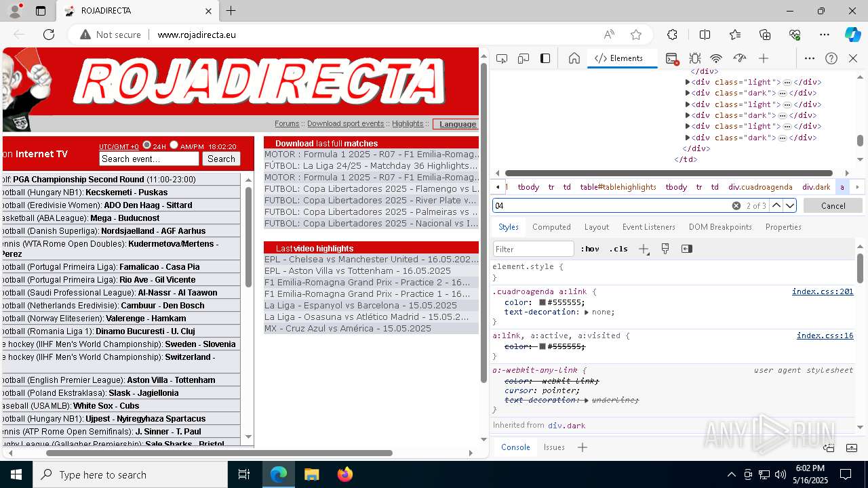Add tool to quick view drawer
Image resolution: width=868 pixels, height=488 pixels.
tap(583, 447)
